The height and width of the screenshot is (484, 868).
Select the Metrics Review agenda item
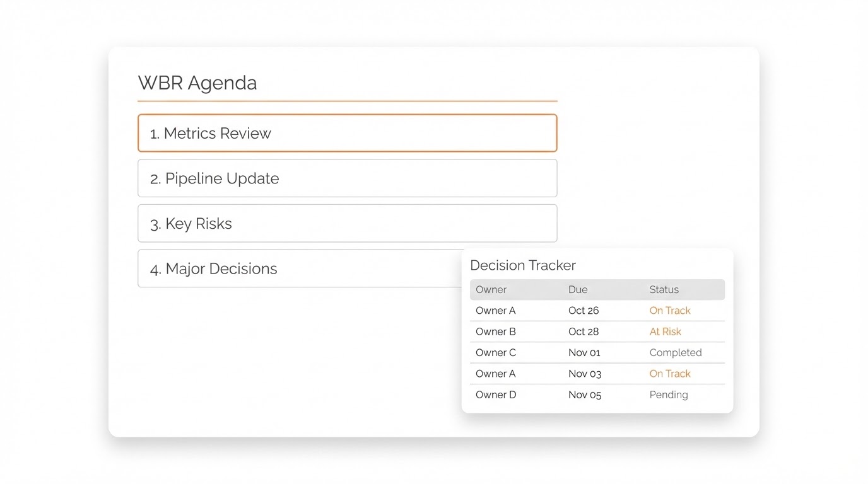click(x=347, y=133)
